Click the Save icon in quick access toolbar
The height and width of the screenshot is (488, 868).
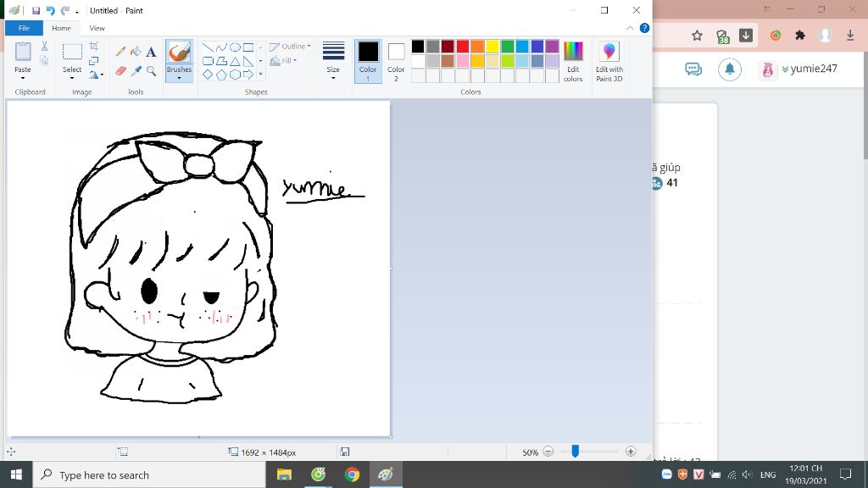[36, 10]
